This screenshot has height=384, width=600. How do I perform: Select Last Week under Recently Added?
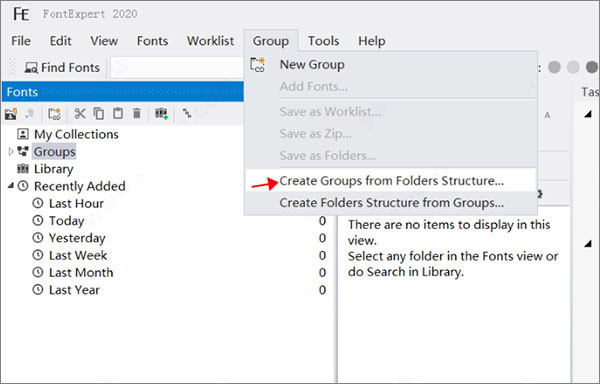click(x=78, y=255)
